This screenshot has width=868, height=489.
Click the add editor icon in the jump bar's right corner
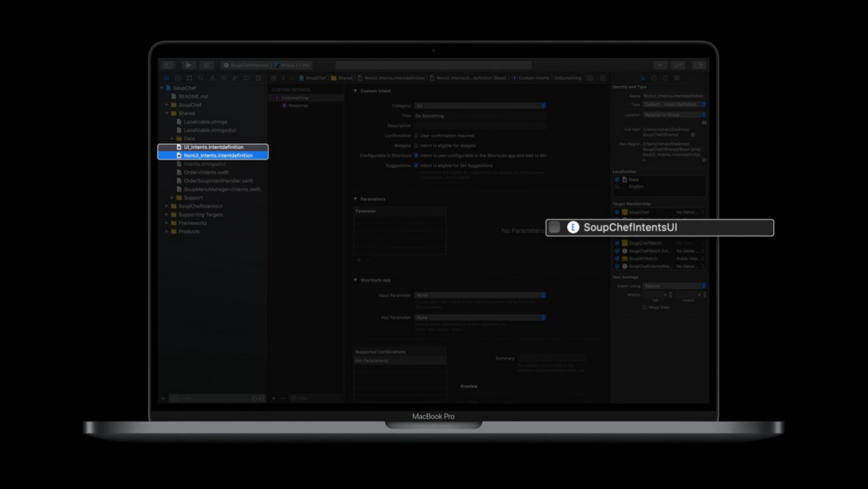(603, 78)
